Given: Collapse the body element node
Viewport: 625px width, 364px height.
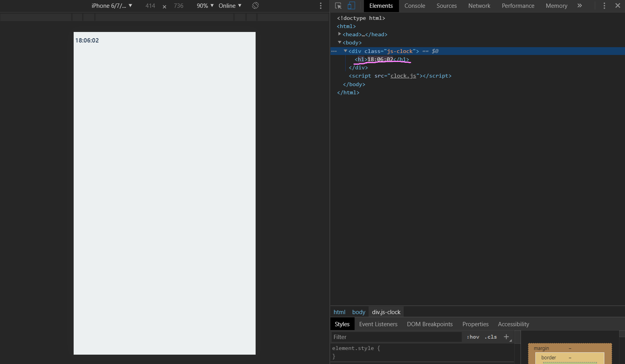Looking at the screenshot, I should click(339, 42).
